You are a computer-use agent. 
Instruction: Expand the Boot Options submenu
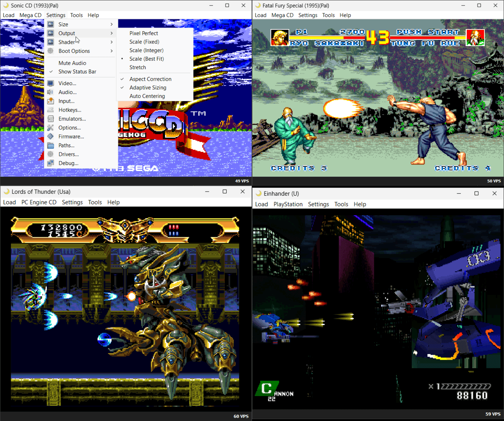coord(80,51)
